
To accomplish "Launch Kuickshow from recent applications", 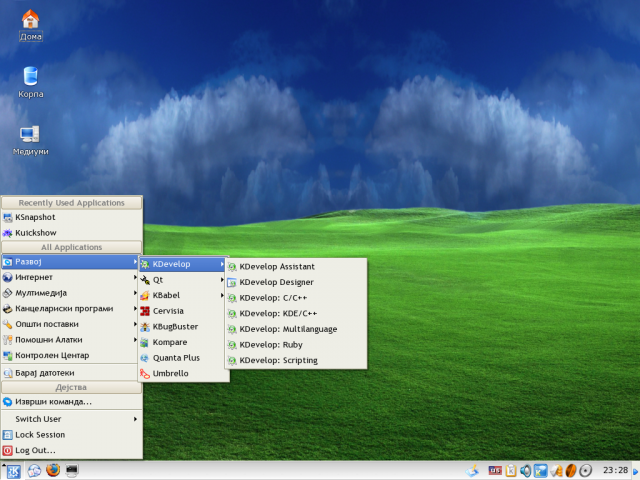I will [71, 233].
